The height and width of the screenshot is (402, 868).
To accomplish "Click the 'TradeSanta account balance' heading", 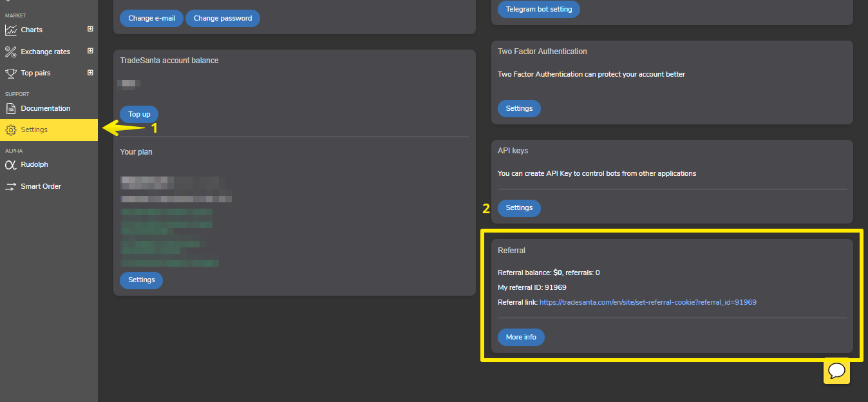I will pyautogui.click(x=169, y=61).
